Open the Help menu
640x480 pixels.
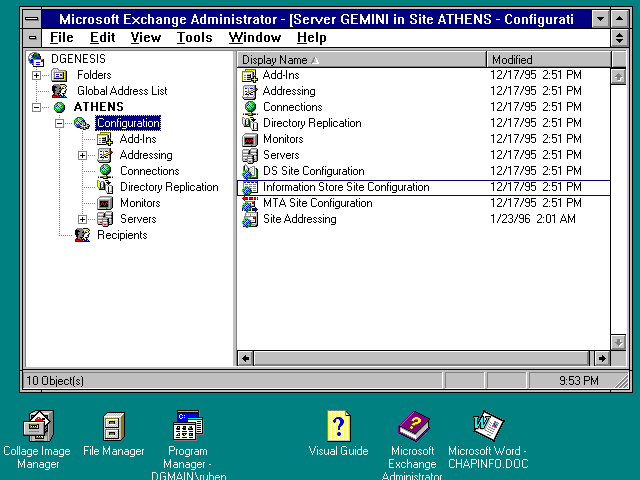(311, 38)
